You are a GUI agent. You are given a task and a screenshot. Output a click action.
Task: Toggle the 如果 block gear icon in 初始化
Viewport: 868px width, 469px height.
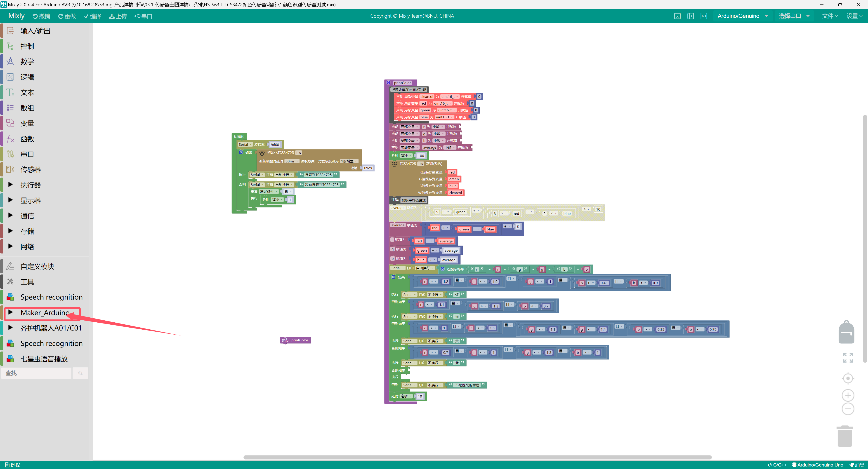coord(241,152)
